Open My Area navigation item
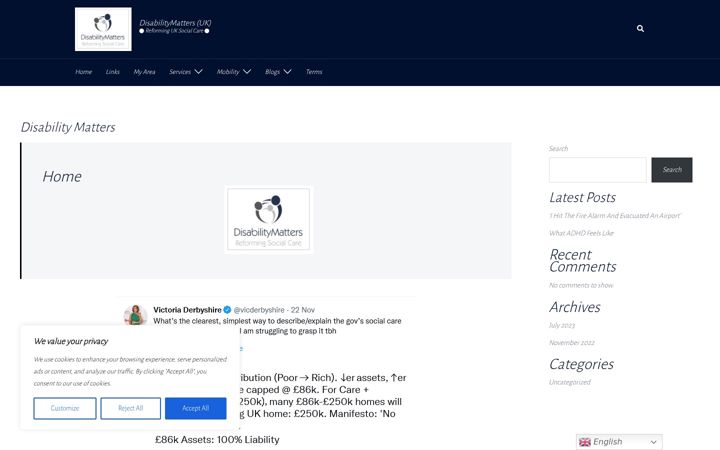Screen dimensions: 720x450 (144, 72)
